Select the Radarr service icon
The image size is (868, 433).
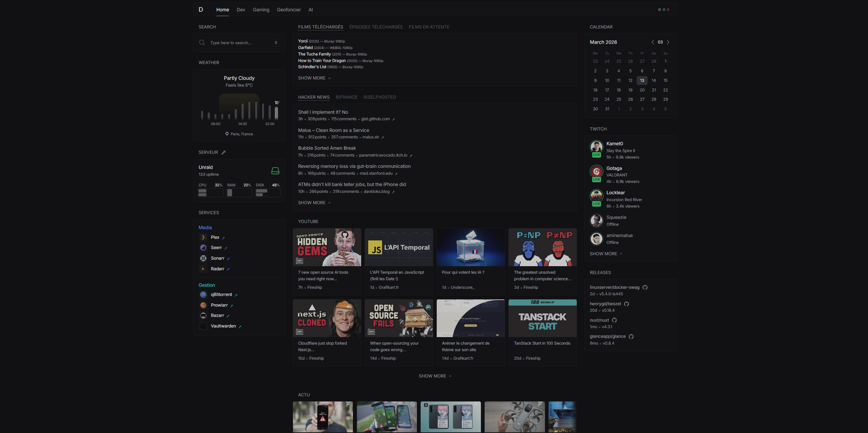[203, 269]
